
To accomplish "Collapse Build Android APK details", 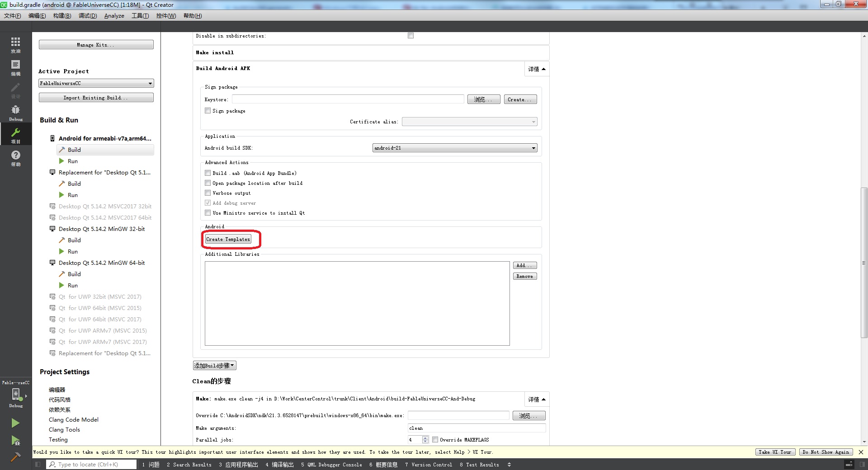I will pyautogui.click(x=537, y=69).
